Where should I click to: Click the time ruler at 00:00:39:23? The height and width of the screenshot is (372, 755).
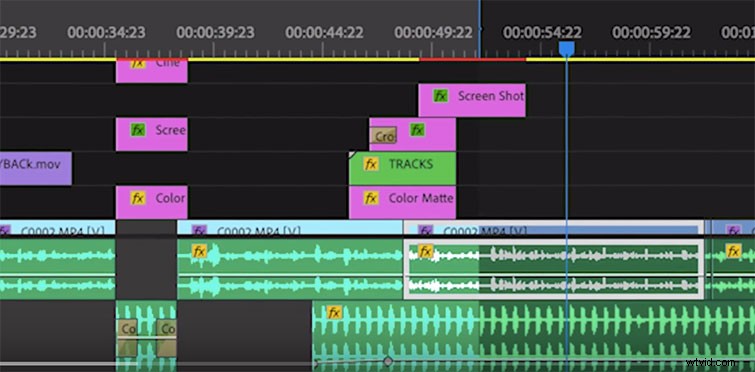215,33
